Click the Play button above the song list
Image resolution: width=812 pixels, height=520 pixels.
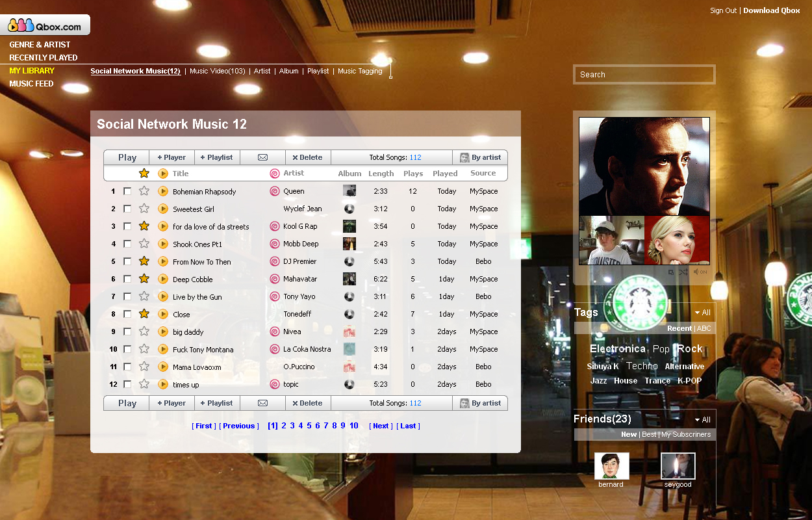pos(127,157)
